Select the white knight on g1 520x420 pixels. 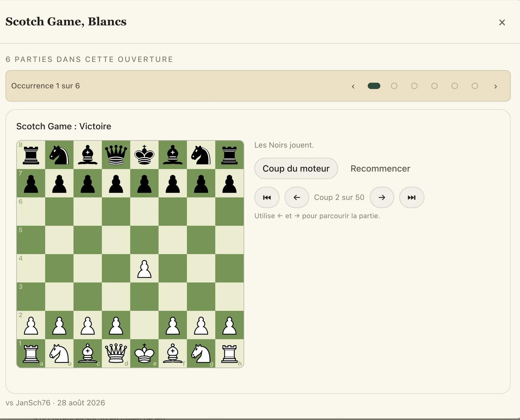[201, 353]
